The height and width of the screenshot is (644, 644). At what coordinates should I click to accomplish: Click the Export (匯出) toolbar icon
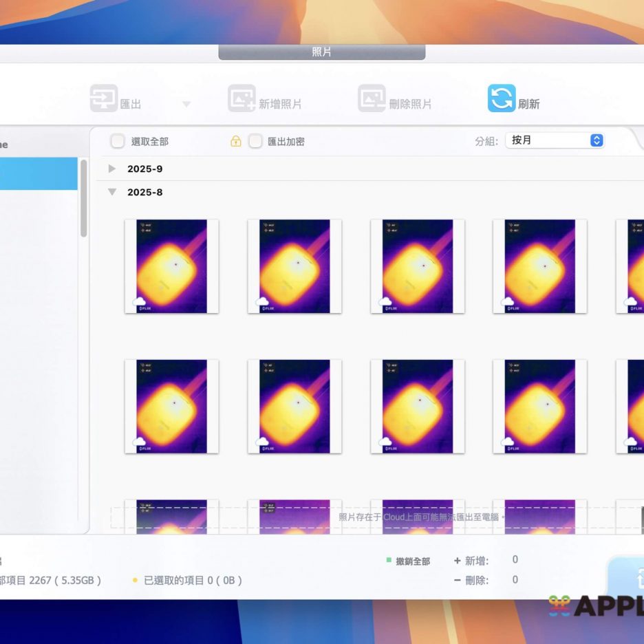104,99
